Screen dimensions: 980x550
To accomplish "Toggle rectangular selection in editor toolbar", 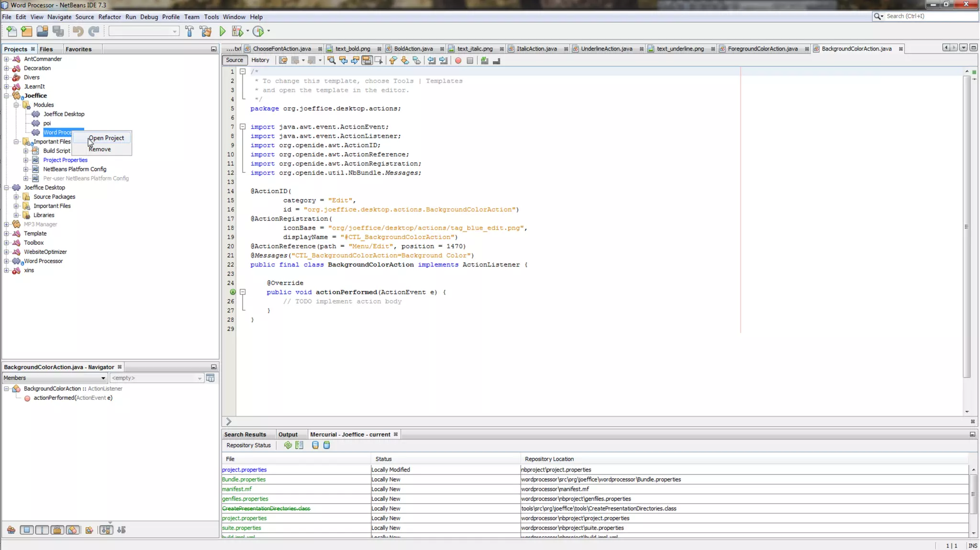I will click(379, 60).
